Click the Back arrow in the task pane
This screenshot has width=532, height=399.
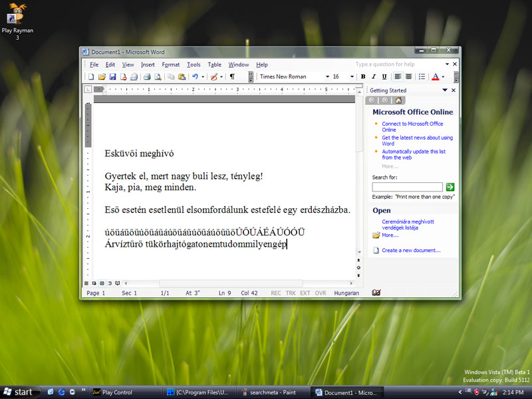click(372, 100)
